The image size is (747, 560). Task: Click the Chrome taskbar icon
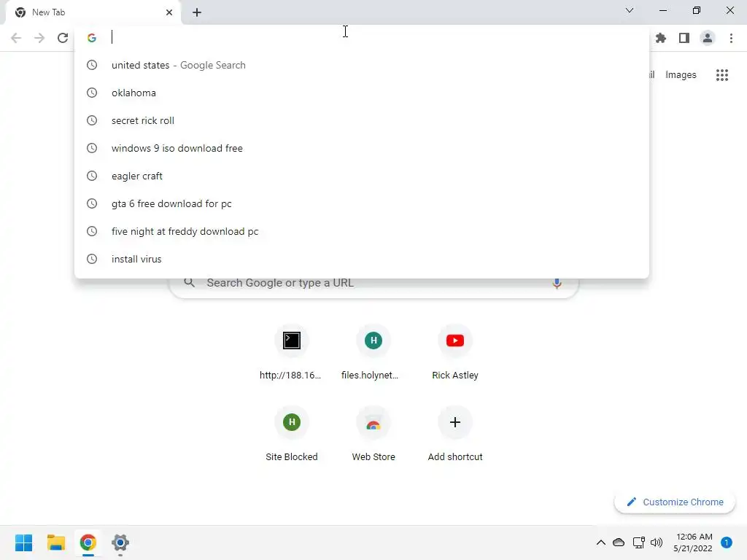click(x=88, y=542)
